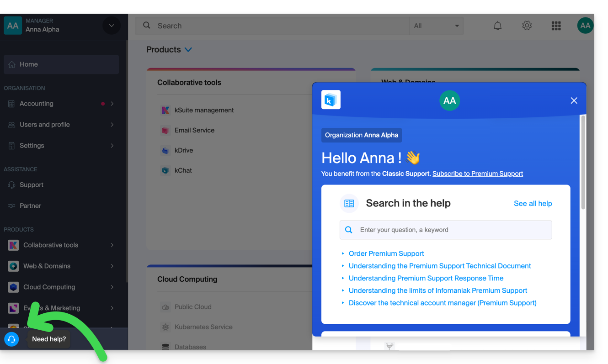Click the kChat product icon

tap(165, 170)
